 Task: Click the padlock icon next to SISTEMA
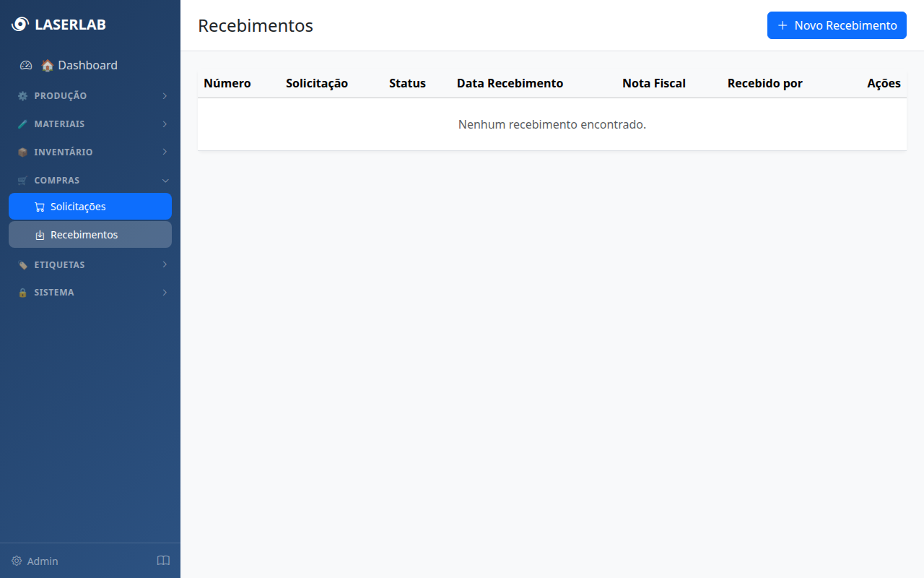[22, 292]
